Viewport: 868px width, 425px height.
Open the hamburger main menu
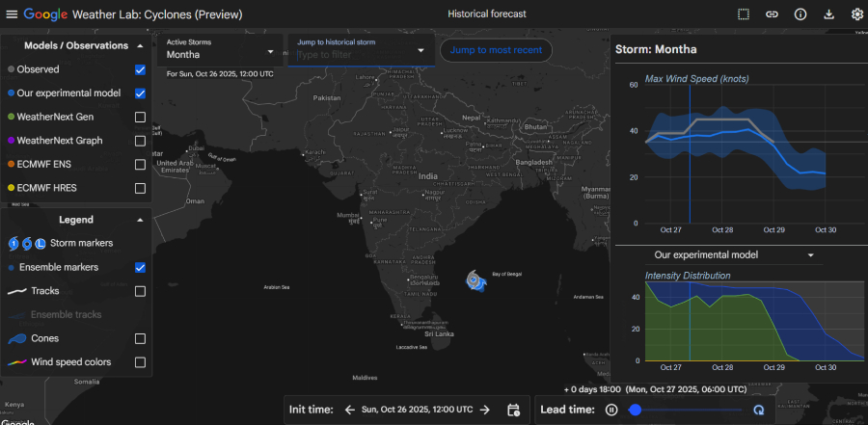click(x=12, y=14)
